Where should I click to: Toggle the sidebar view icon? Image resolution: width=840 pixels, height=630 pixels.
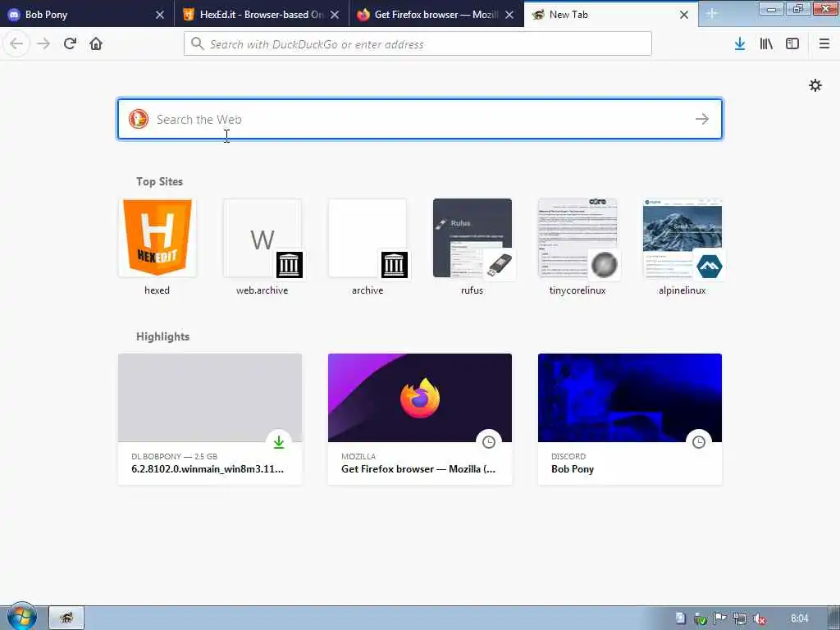792,43
